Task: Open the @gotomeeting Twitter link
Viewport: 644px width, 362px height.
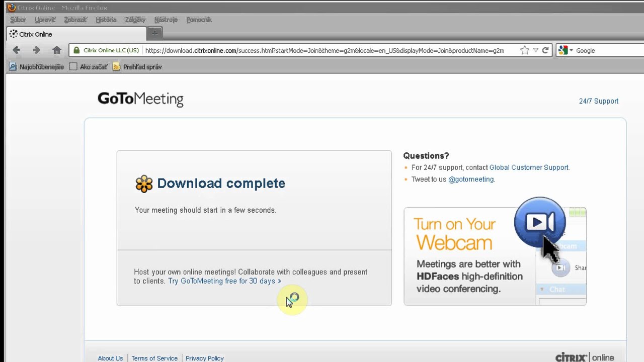Action: [x=471, y=179]
